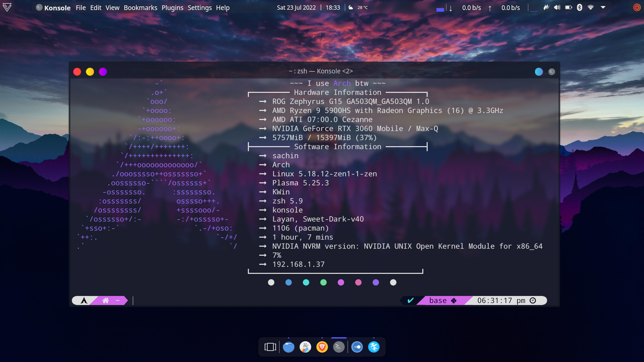Click the purple keep-above window button
Image resolution: width=644 pixels, height=362 pixels.
(x=103, y=72)
